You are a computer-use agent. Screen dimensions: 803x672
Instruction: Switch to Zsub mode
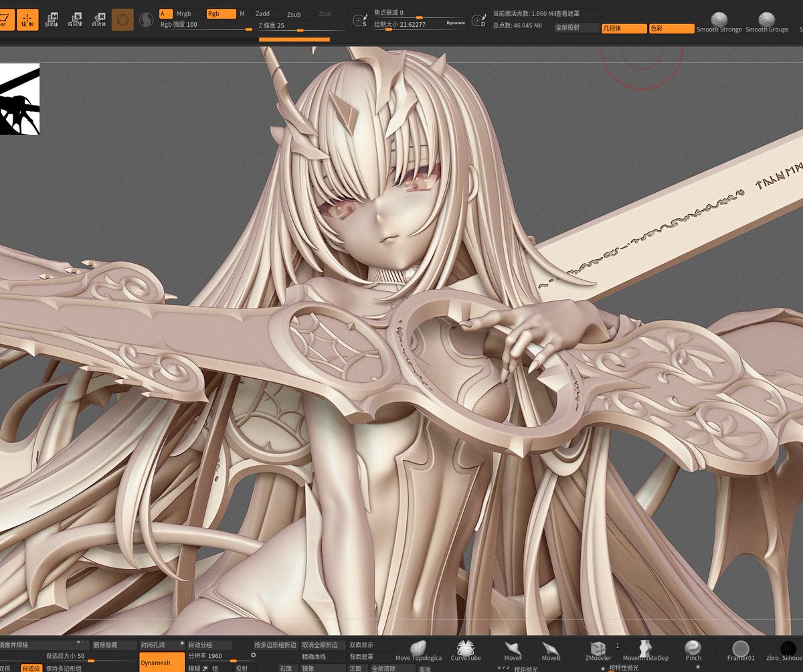(299, 14)
